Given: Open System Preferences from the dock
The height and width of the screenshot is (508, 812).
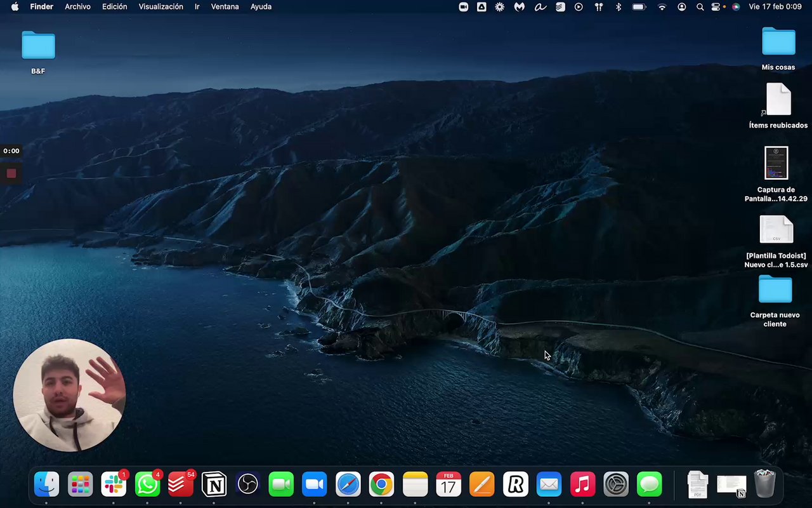Looking at the screenshot, I should [616, 485].
